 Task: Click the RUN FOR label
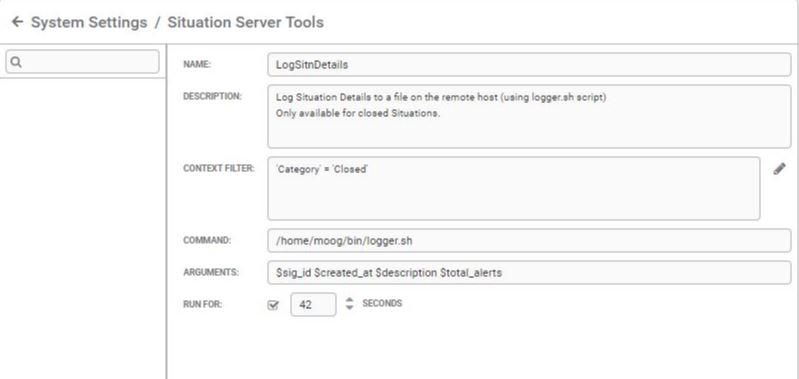[202, 304]
